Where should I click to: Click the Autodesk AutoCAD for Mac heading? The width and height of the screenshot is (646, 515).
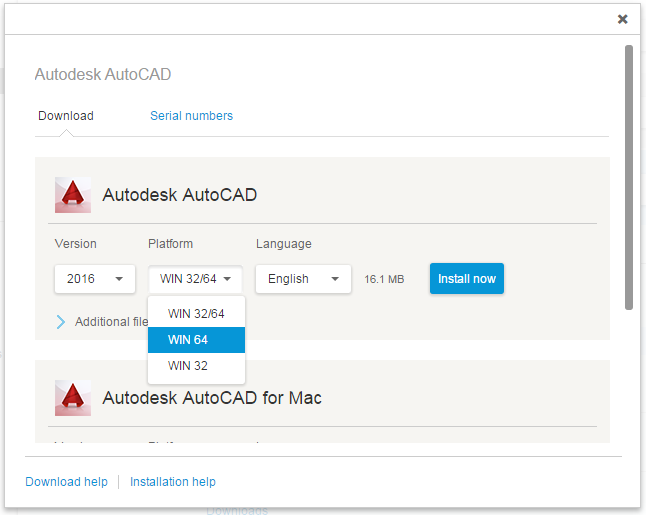coord(212,398)
